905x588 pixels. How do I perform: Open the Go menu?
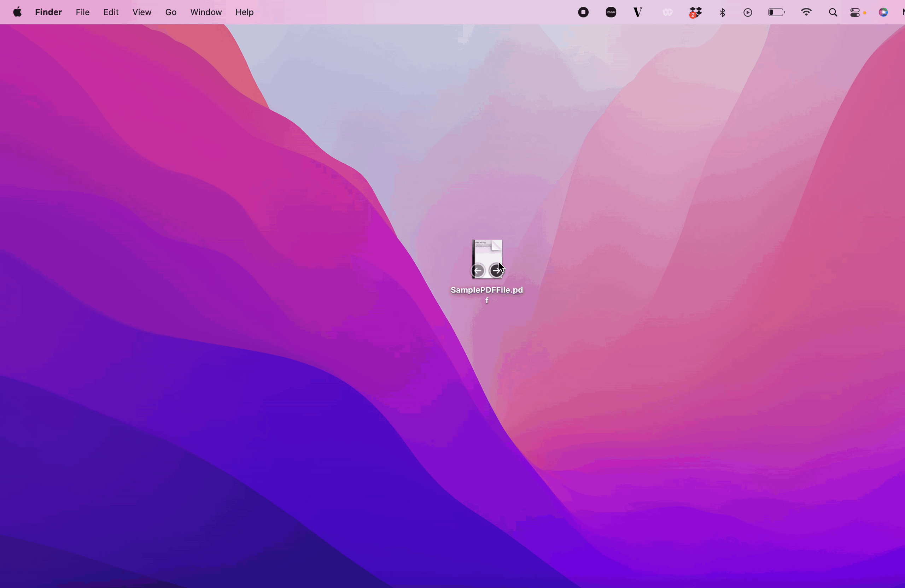pos(171,12)
